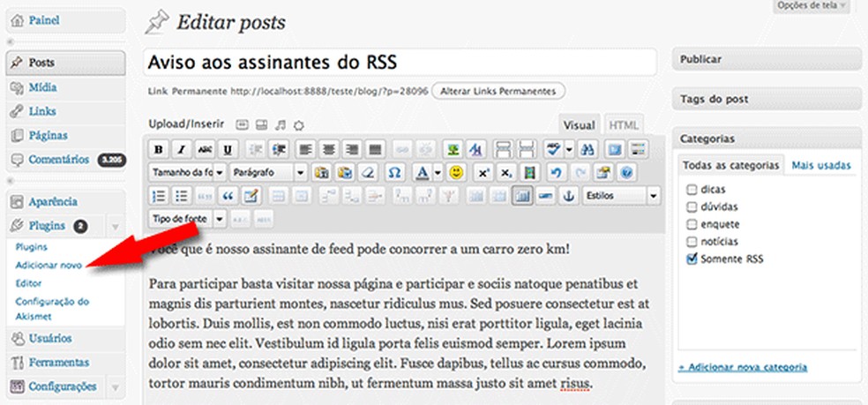Insert embedded media filmstrip icon
The height and width of the screenshot is (405, 868).
(x=530, y=173)
